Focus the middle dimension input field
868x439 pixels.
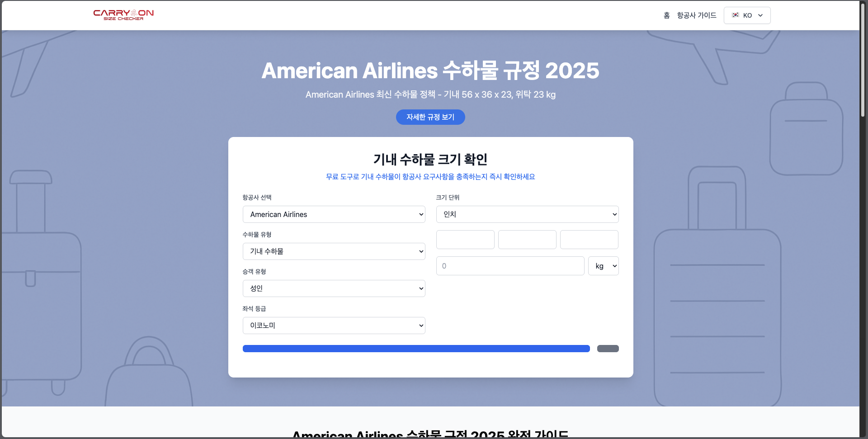pos(527,240)
